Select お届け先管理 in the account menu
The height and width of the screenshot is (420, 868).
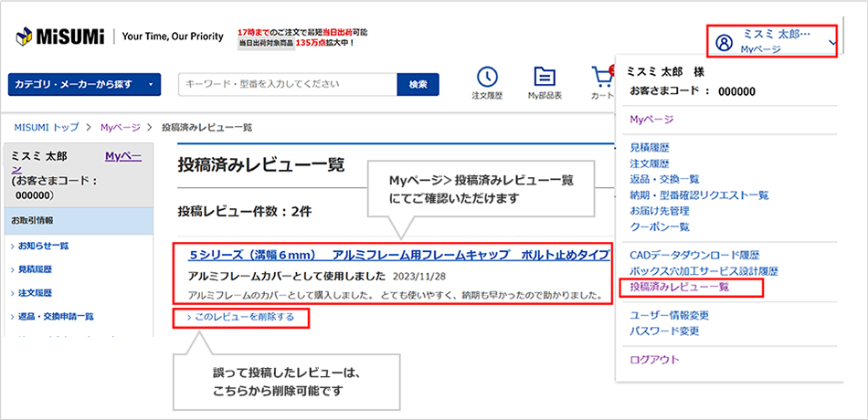click(x=660, y=211)
